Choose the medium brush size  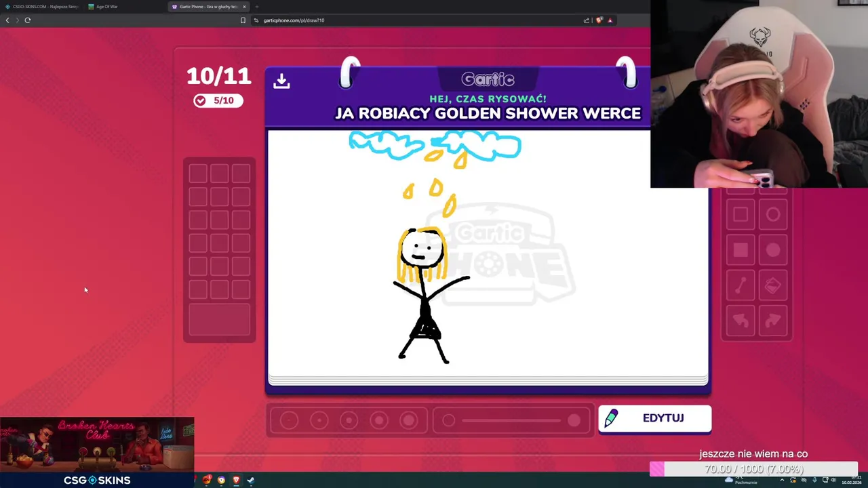[349, 421]
